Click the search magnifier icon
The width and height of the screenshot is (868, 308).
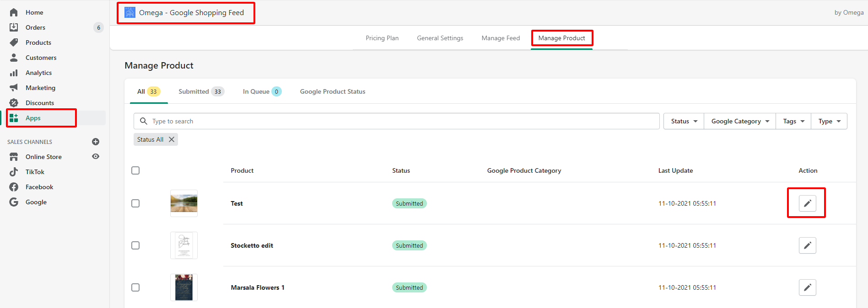pos(144,121)
